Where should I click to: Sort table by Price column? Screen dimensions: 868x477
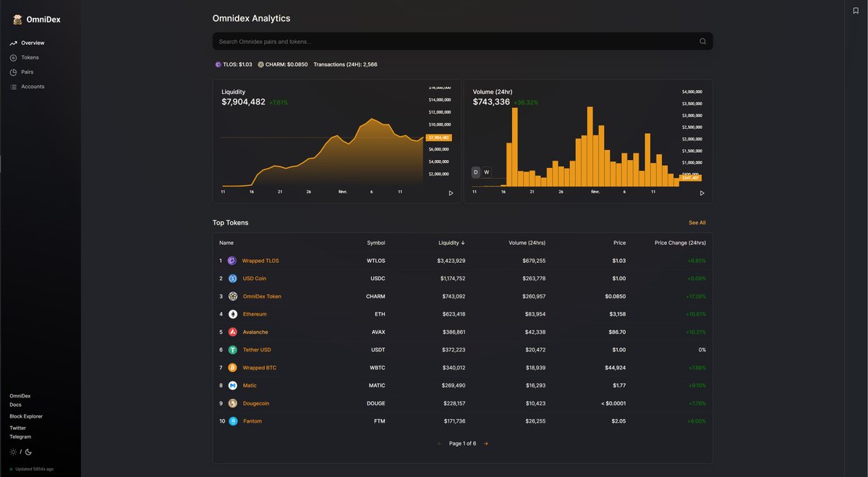[x=619, y=243]
